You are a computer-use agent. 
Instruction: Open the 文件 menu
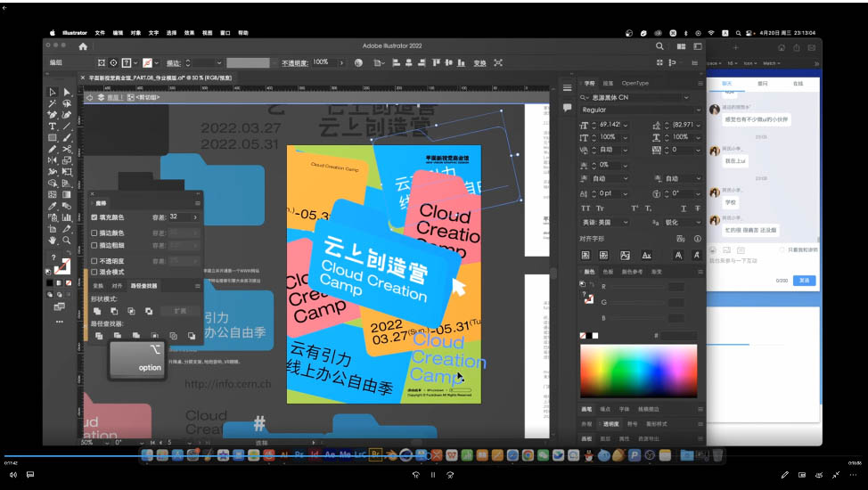tap(100, 33)
